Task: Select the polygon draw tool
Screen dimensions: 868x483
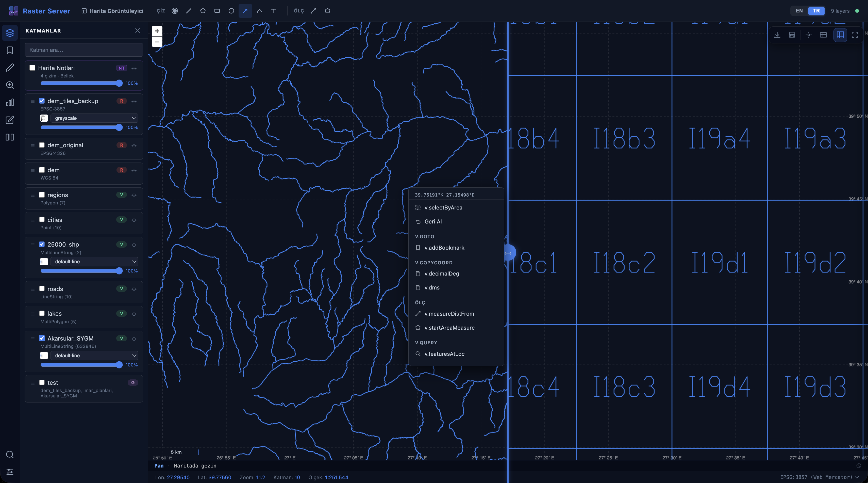Action: [203, 11]
